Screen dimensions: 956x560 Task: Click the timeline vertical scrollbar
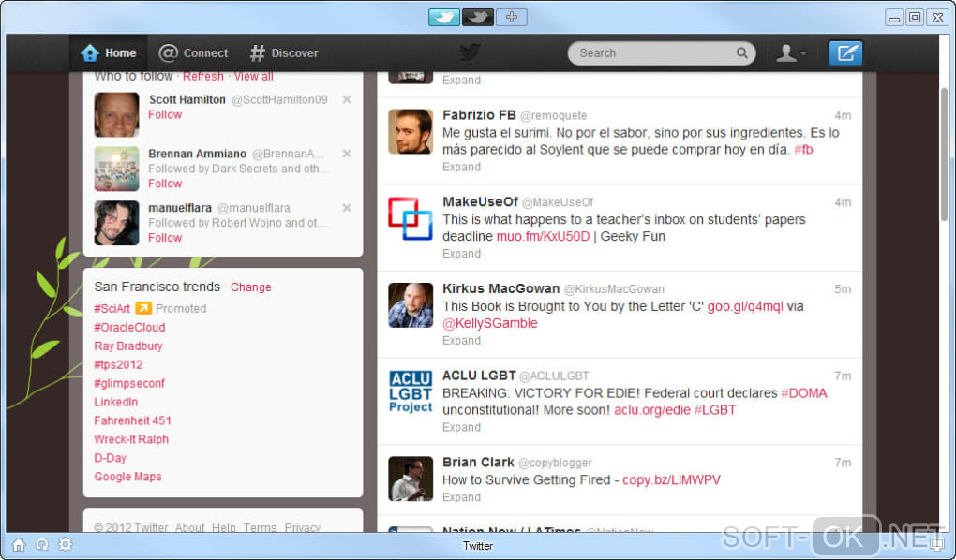click(944, 155)
